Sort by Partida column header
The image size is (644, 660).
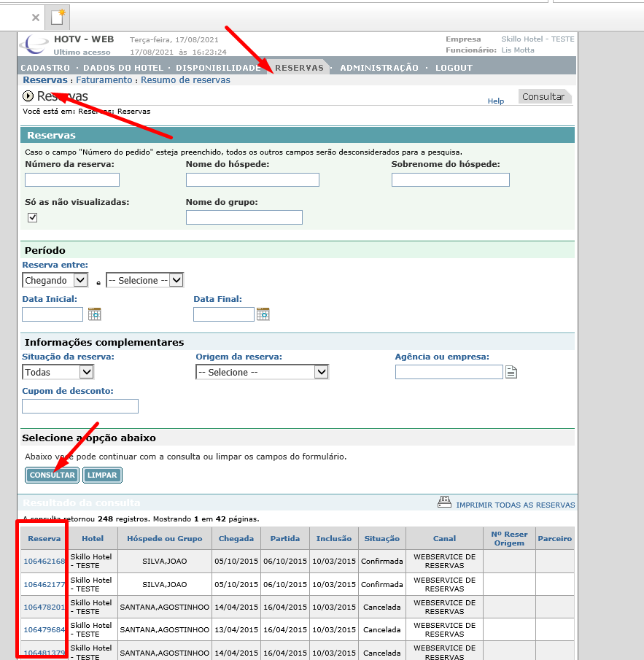[x=285, y=538]
